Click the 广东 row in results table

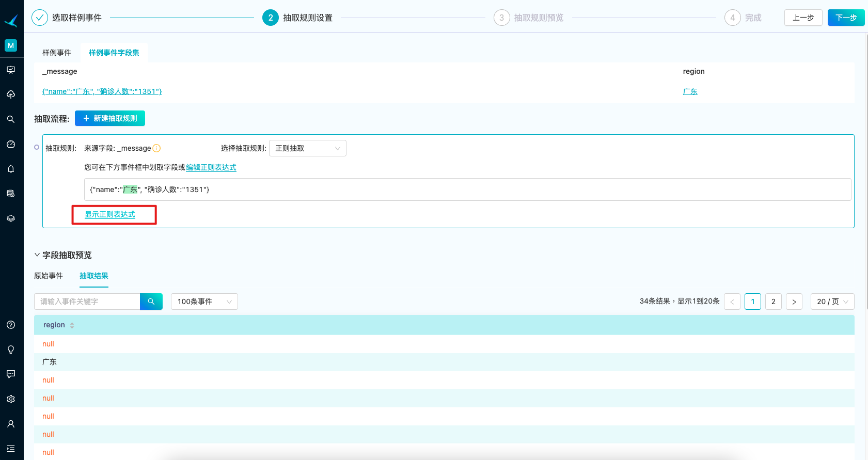pyautogui.click(x=444, y=362)
